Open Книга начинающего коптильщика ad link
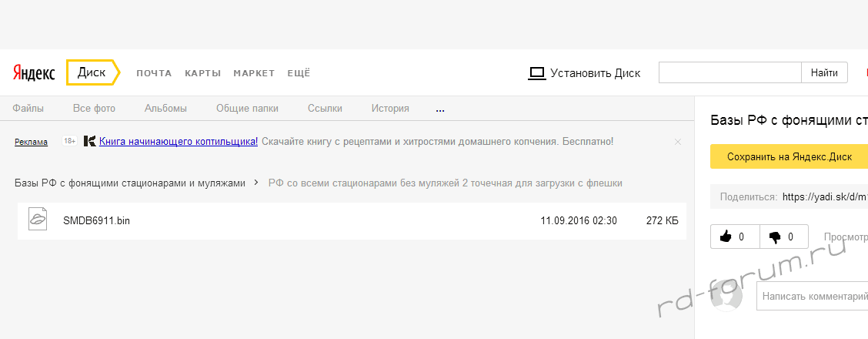Image resolution: width=868 pixels, height=339 pixels. [179, 141]
